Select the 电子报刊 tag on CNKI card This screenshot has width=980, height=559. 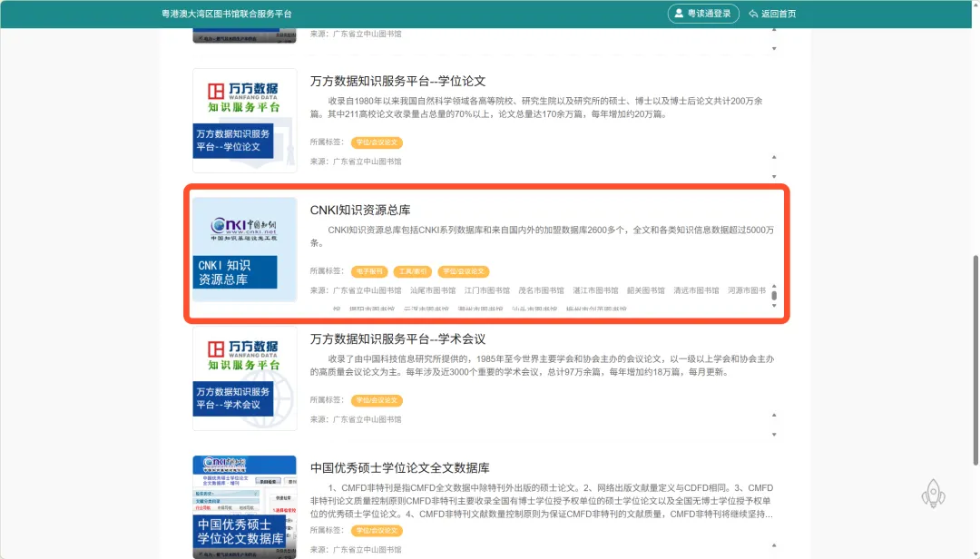pyautogui.click(x=369, y=271)
